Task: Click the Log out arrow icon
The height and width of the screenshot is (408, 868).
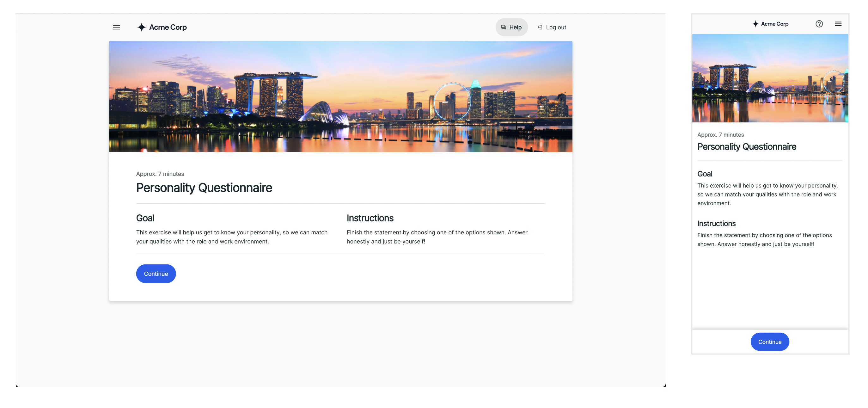Action: (x=540, y=27)
